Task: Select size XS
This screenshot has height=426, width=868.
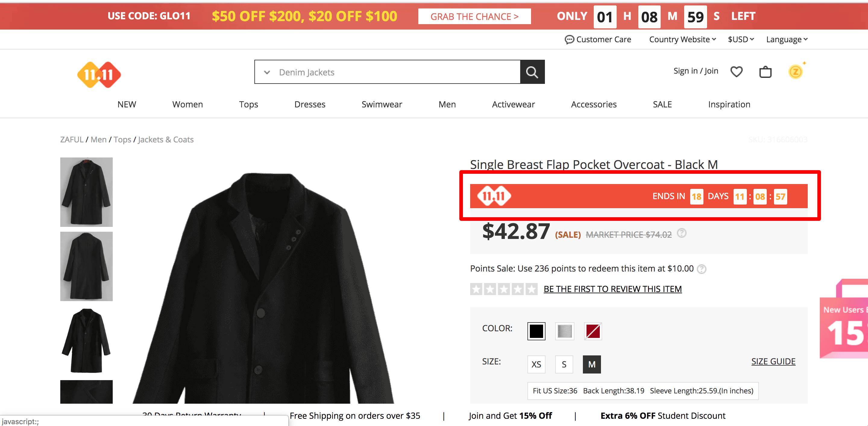Action: (x=536, y=364)
